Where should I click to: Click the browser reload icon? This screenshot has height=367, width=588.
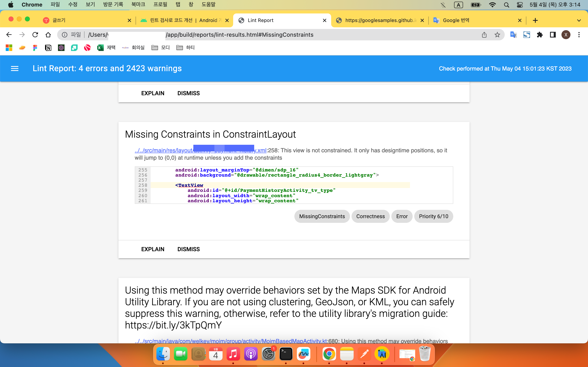35,35
